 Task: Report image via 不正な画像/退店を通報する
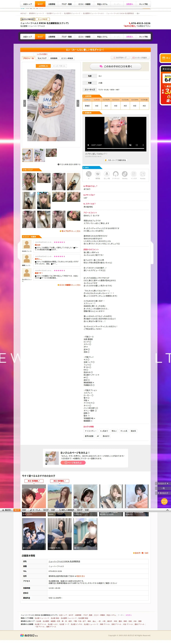click(x=69, y=164)
